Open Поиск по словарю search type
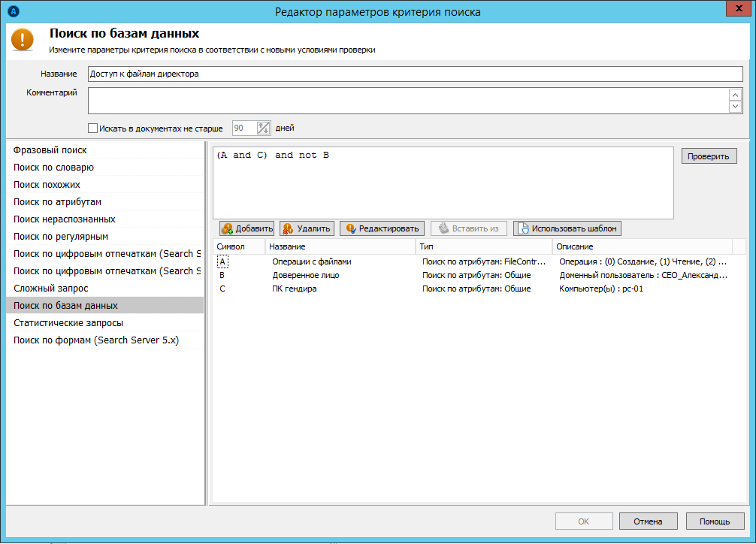This screenshot has width=756, height=544. (53, 168)
